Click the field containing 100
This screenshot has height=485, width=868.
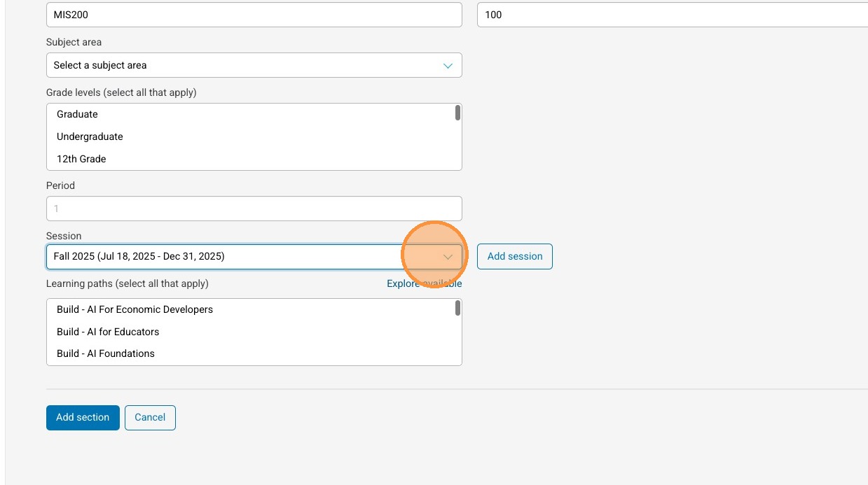coord(671,15)
